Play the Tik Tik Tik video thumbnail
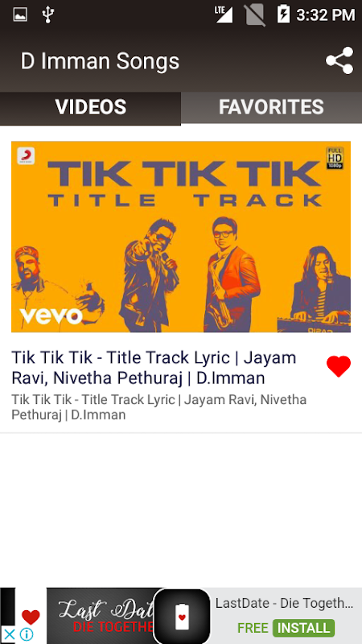This screenshot has height=644, width=362. tap(181, 237)
